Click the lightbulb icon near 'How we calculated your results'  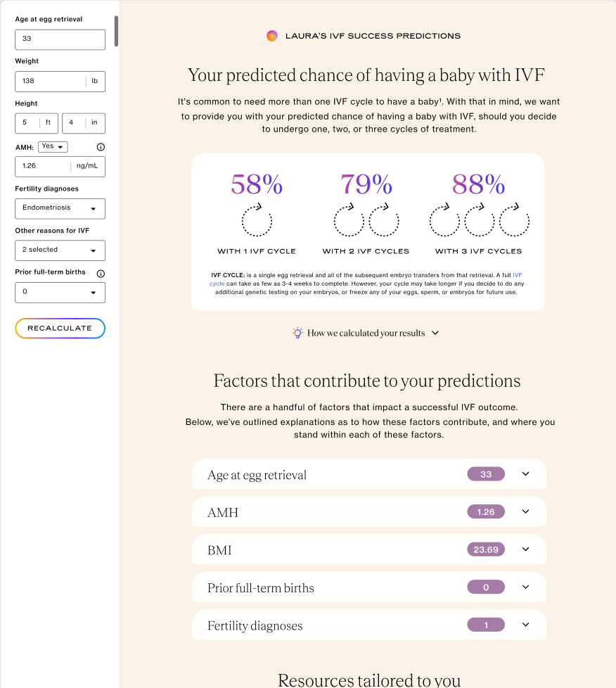pos(297,332)
